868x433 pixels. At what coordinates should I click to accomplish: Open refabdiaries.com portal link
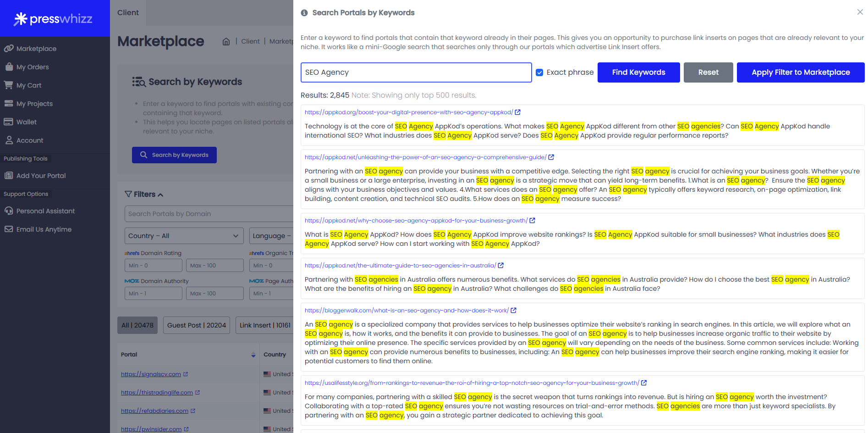pyautogui.click(x=154, y=411)
